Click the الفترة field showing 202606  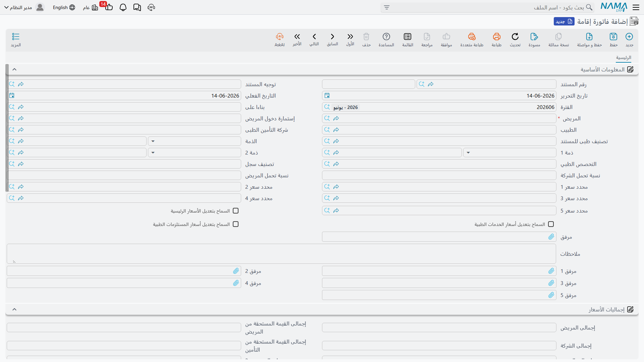tap(439, 107)
